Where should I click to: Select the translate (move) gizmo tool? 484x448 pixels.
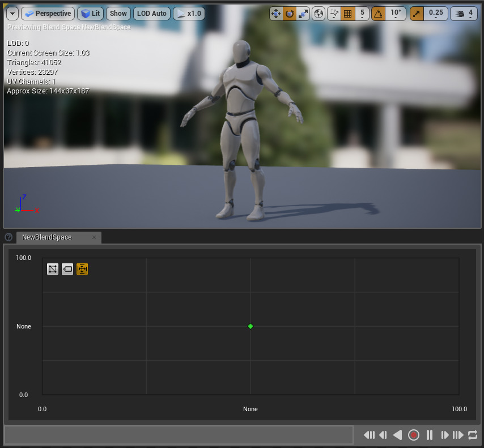tap(276, 14)
